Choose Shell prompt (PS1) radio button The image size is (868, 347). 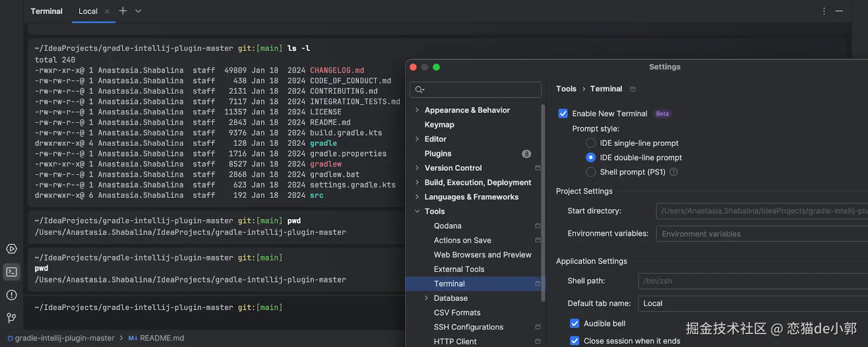click(591, 172)
